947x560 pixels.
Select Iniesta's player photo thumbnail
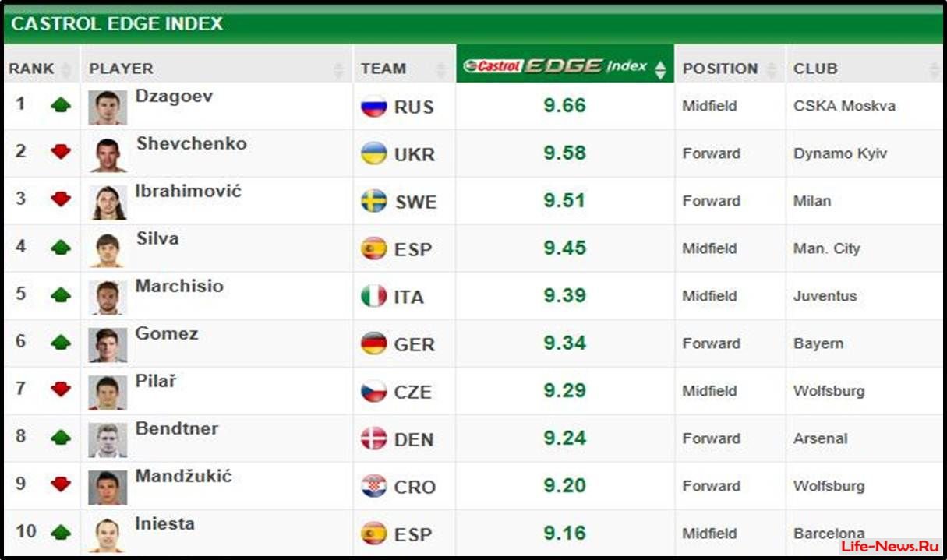click(108, 534)
